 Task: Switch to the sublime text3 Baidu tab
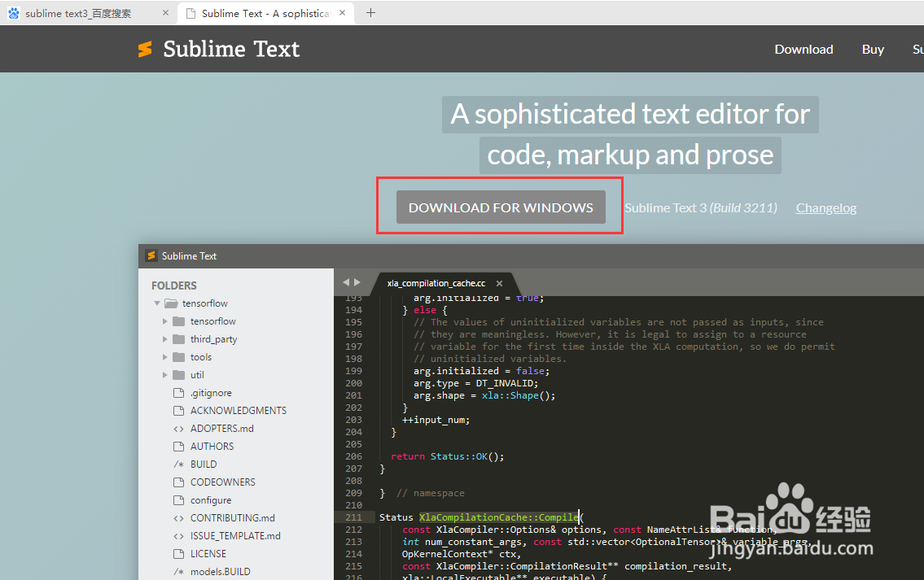pyautogui.click(x=89, y=13)
